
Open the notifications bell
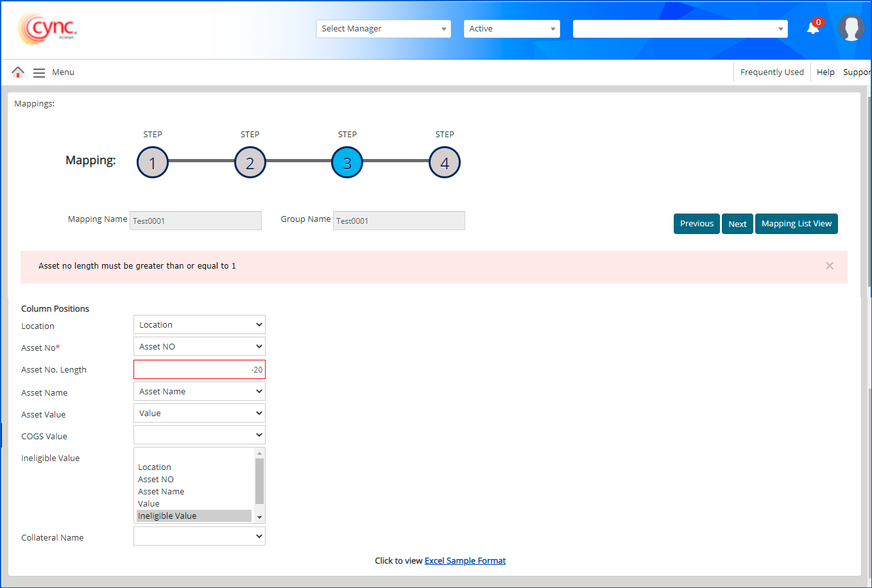(813, 28)
